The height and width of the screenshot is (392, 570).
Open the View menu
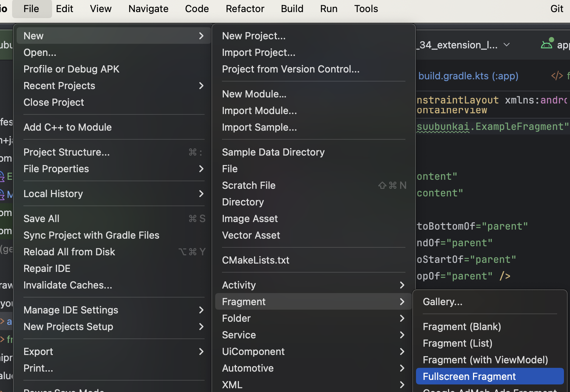(x=101, y=9)
